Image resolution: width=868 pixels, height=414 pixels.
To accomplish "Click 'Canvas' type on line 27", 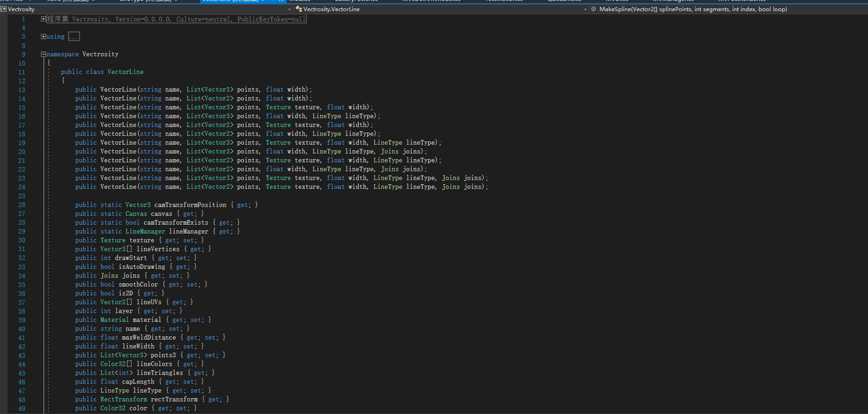I will pyautogui.click(x=136, y=214).
